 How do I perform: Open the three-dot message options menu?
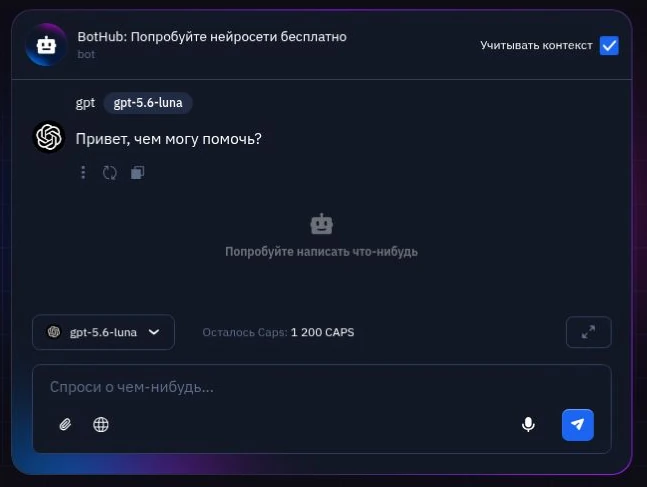83,173
